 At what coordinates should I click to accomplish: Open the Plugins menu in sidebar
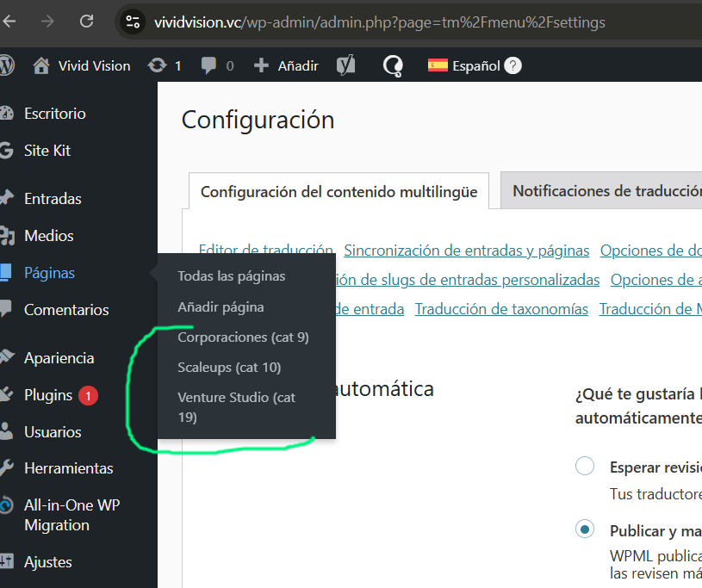click(48, 395)
